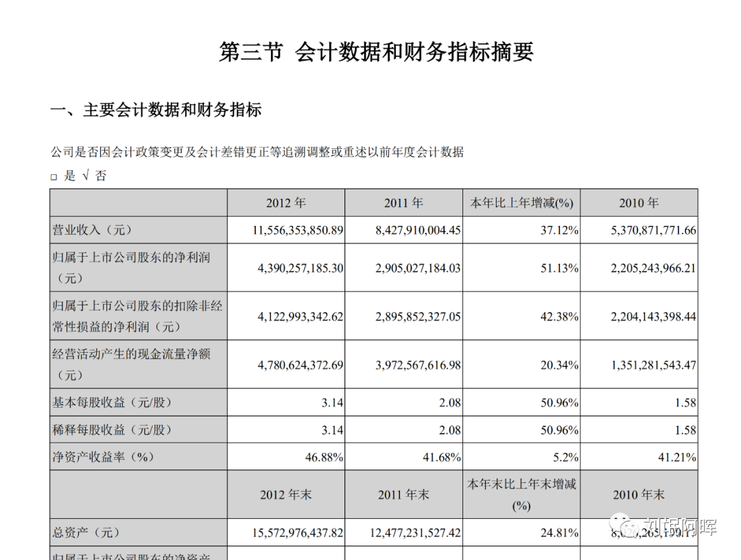Click the value 2,204,143,398.44
This screenshot has height=560, width=741.
click(x=654, y=316)
